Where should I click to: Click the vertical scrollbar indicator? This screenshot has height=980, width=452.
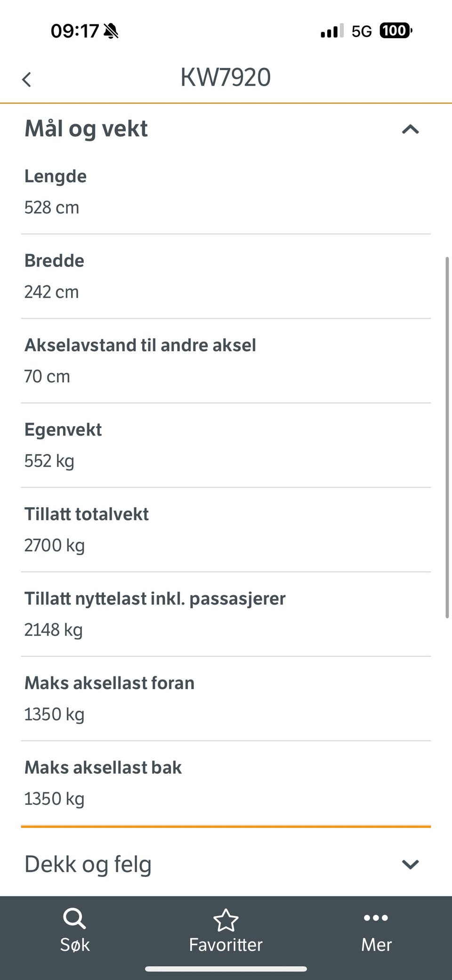pyautogui.click(x=447, y=437)
